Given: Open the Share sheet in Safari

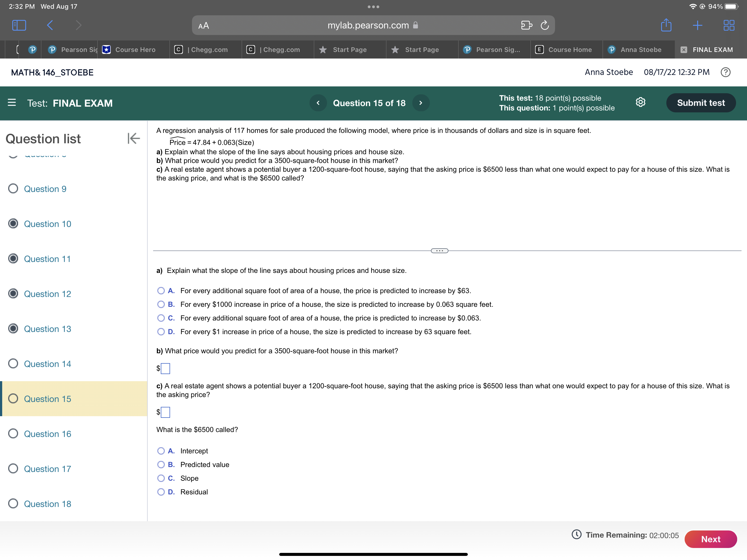Looking at the screenshot, I should tap(666, 25).
